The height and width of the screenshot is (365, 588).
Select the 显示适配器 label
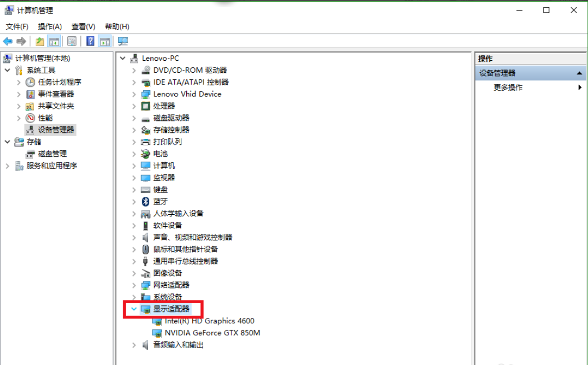[171, 309]
